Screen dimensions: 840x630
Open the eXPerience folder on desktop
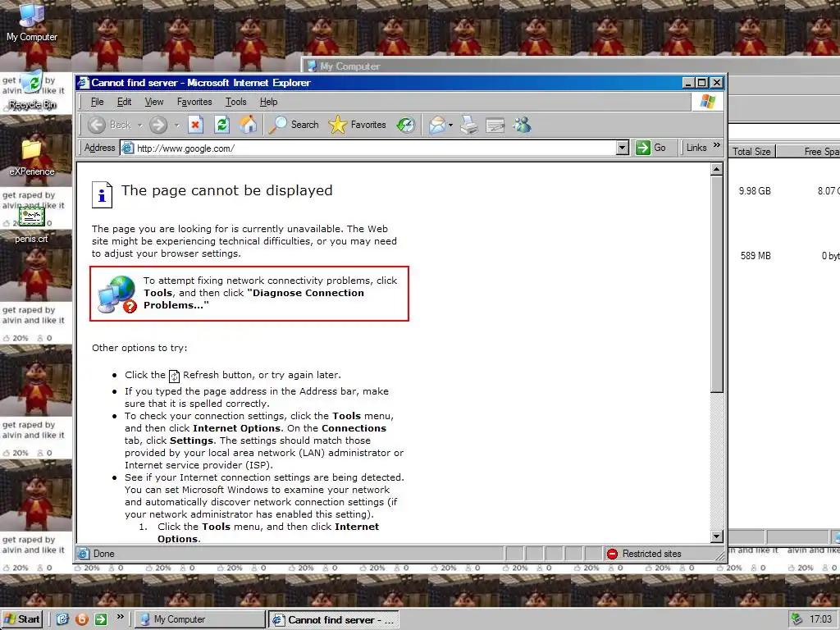(32, 157)
